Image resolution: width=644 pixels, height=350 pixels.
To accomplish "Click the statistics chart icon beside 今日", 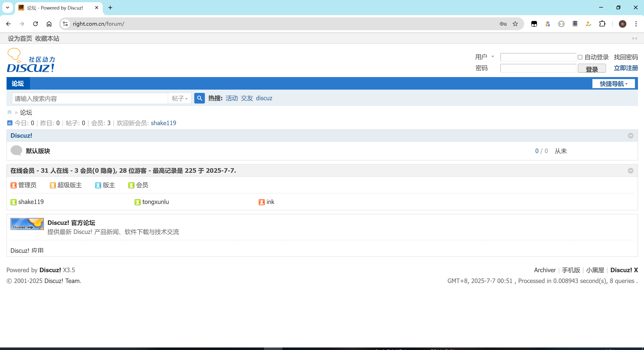I will coord(10,123).
